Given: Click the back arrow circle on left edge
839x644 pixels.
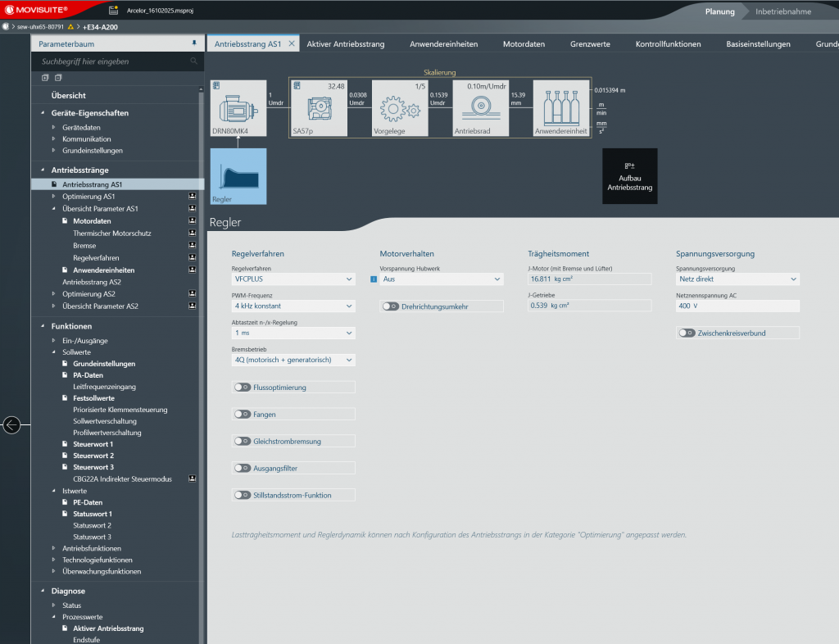Looking at the screenshot, I should pos(11,424).
